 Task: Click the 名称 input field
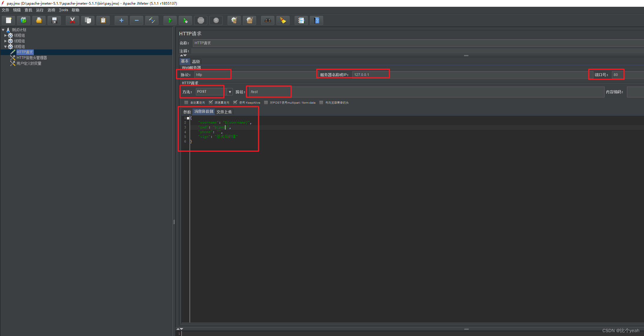point(418,43)
